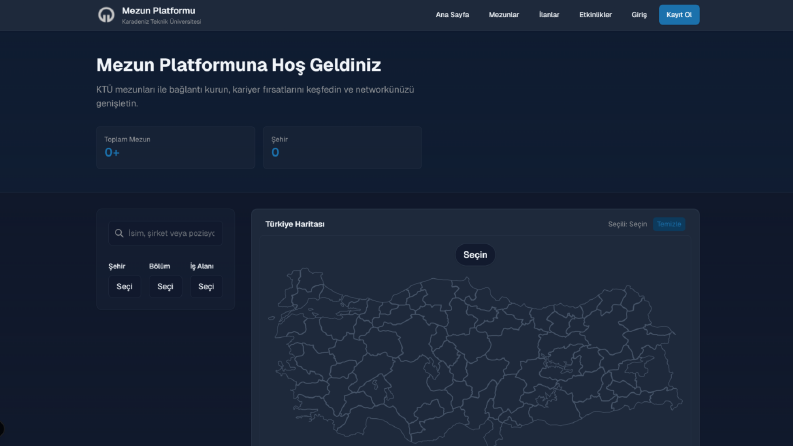Click the Giriş login link
Viewport: 793px width, 446px height.
639,15
